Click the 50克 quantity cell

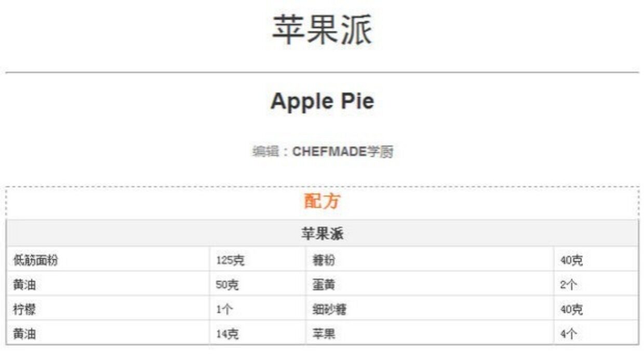point(227,285)
